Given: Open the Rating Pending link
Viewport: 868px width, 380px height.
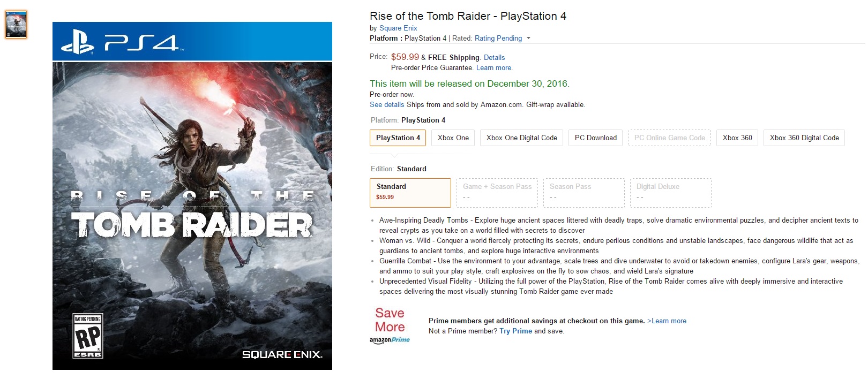Looking at the screenshot, I should point(498,38).
